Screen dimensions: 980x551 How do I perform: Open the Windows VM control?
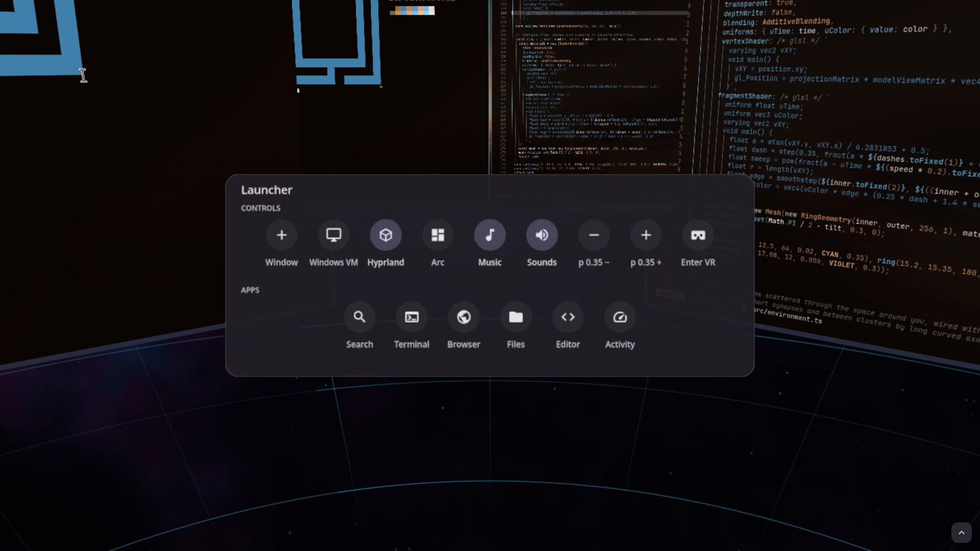[x=333, y=235]
